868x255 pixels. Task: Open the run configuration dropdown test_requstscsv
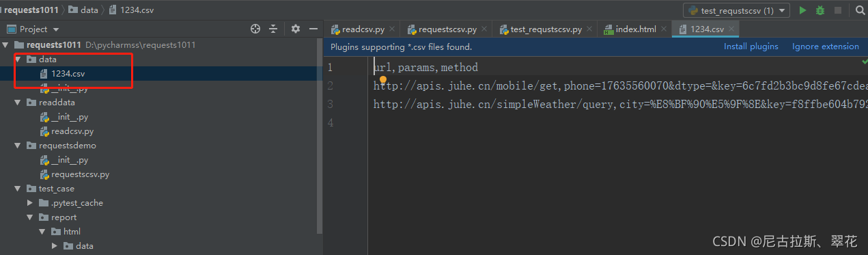point(736,10)
